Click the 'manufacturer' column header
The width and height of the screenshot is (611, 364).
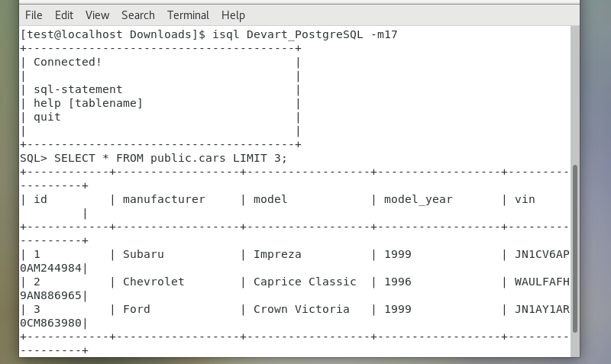[x=163, y=199]
